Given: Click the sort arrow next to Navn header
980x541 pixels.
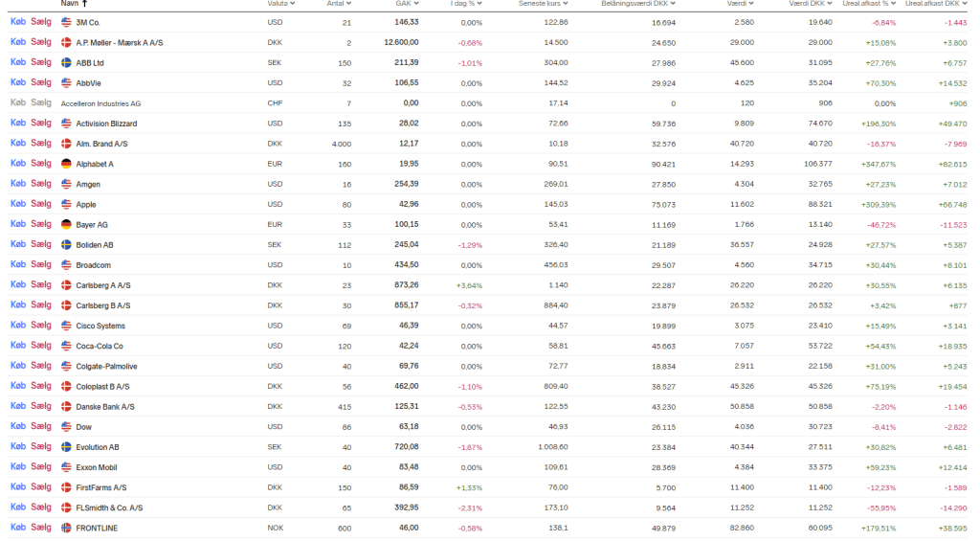Looking at the screenshot, I should pyautogui.click(x=84, y=4).
